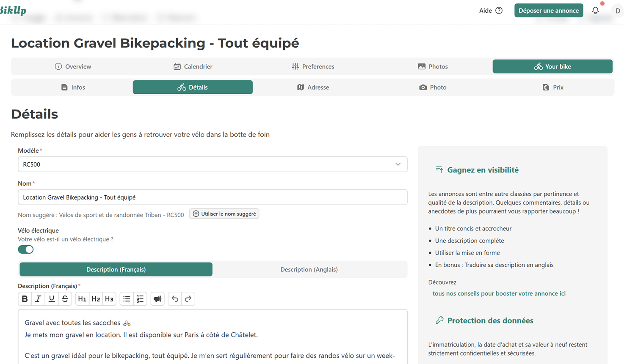Open notifications via the bell icon
624x364 pixels.
point(595,10)
